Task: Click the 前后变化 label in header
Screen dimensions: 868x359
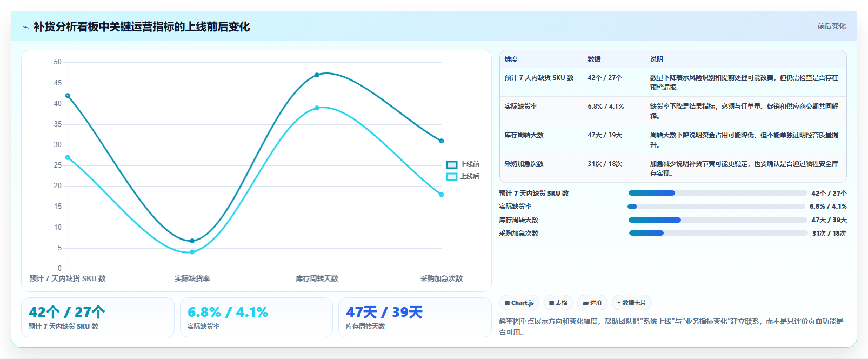Action: click(831, 26)
